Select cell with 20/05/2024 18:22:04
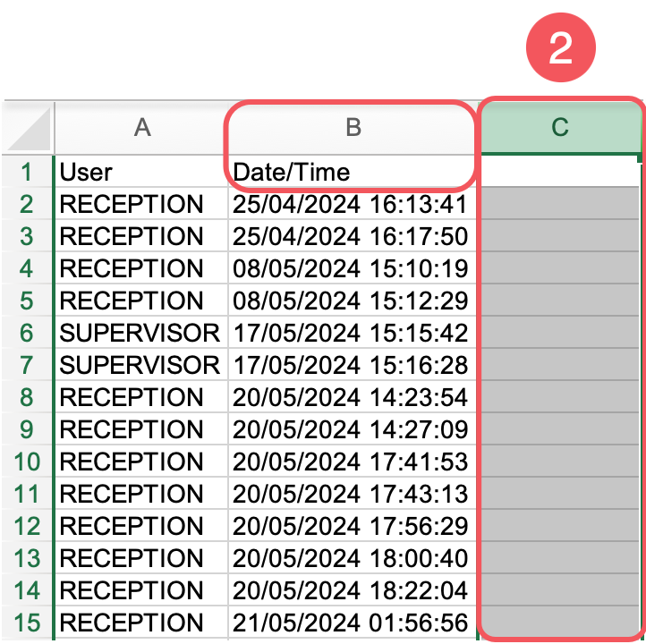Image resolution: width=646 pixels, height=644 pixels. click(x=351, y=590)
